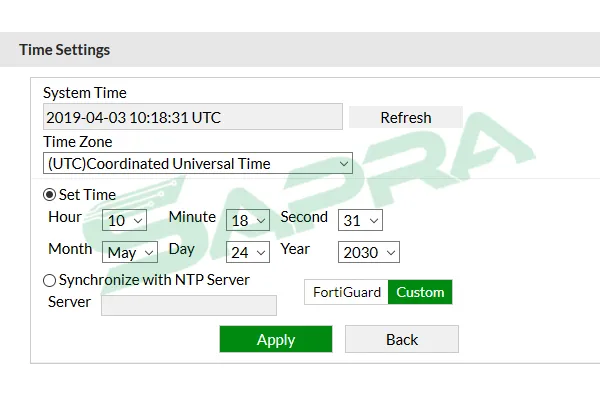Screen dimensions: 600x403
Task: Click the Back button
Action: [x=402, y=339]
